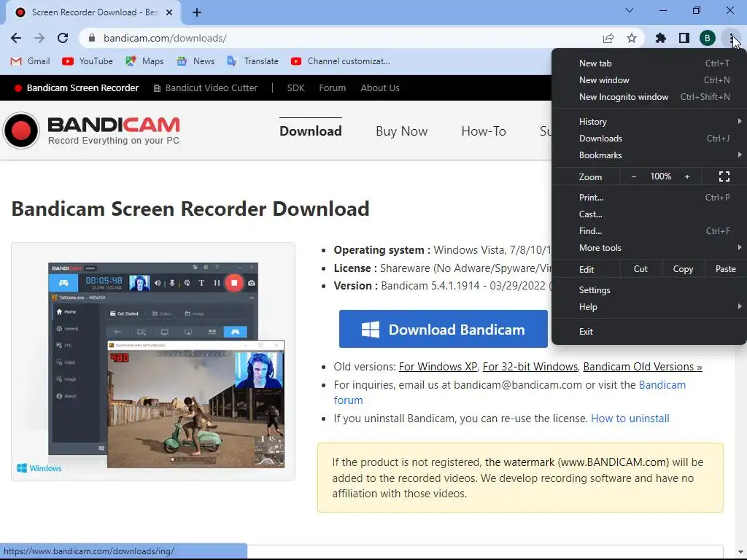747x560 pixels.
Task: Click the browser back arrow
Action: [x=16, y=38]
